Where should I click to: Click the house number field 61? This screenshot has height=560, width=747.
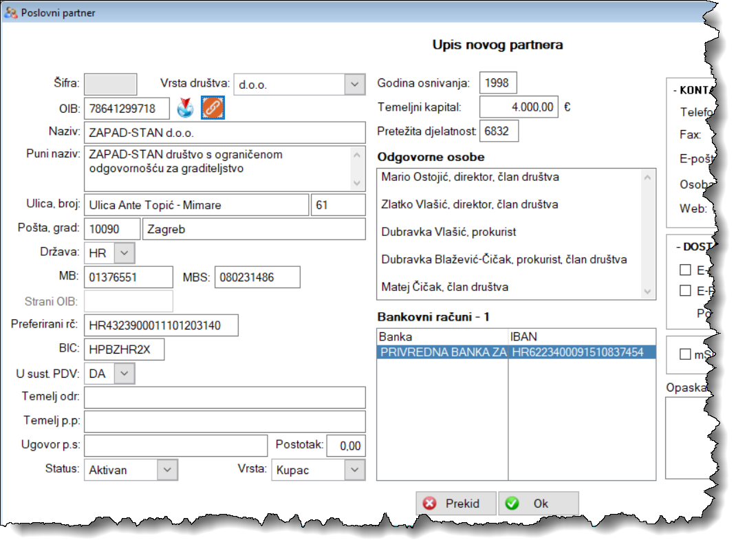(x=338, y=205)
